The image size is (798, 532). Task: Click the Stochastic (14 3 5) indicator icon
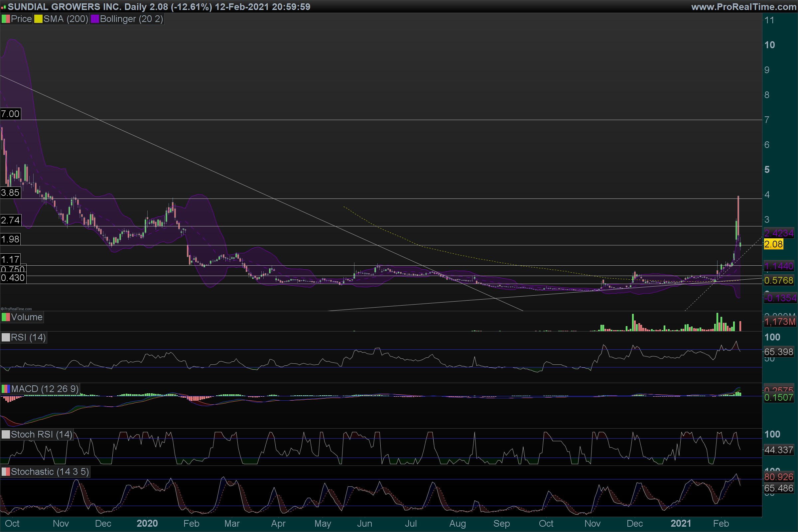5,472
